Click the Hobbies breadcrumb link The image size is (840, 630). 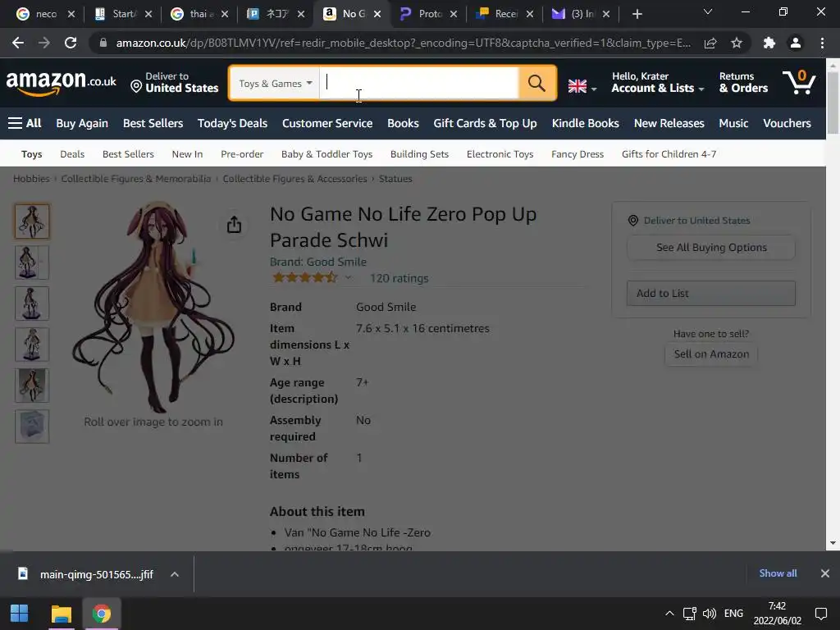(x=31, y=179)
